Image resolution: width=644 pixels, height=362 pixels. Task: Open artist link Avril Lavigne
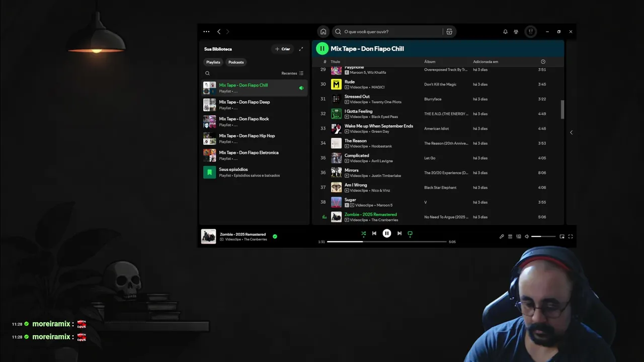tap(382, 161)
